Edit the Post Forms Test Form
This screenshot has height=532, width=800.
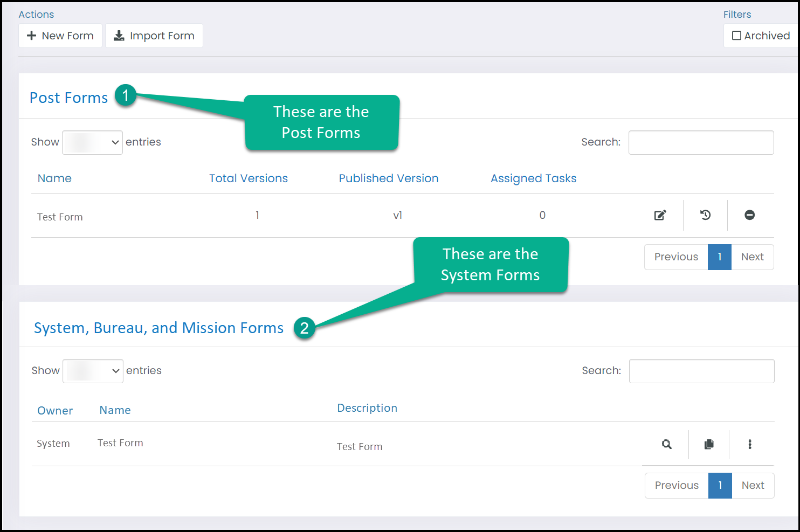660,215
